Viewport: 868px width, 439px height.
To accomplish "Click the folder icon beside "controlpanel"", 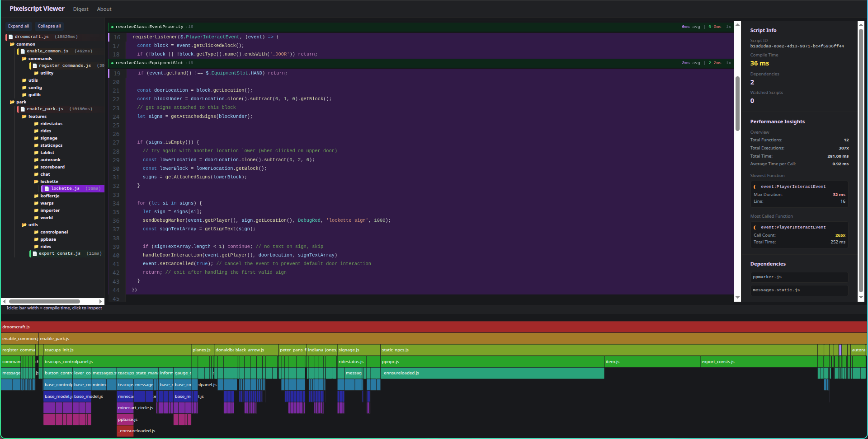I will [37, 232].
